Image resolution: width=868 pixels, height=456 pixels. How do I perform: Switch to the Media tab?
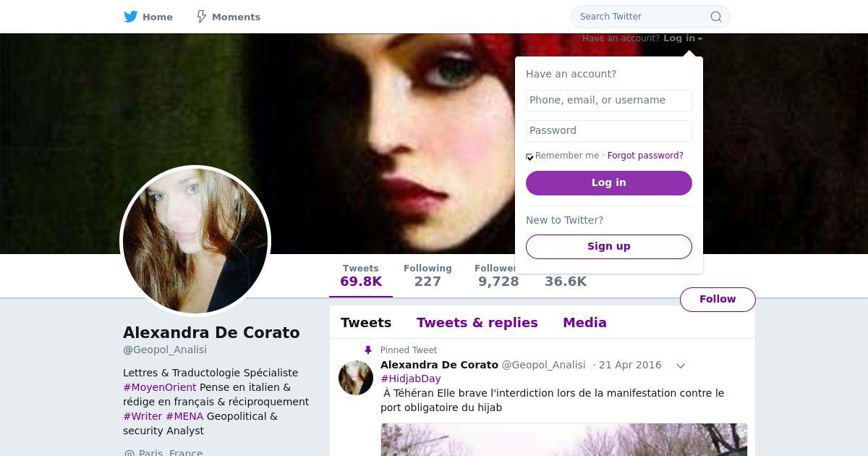[x=584, y=323]
